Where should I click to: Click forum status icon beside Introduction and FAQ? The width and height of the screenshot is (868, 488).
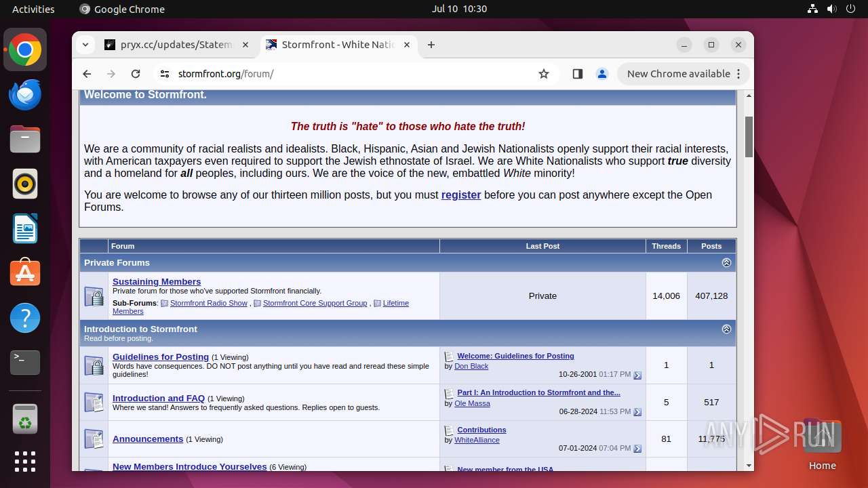pos(94,403)
